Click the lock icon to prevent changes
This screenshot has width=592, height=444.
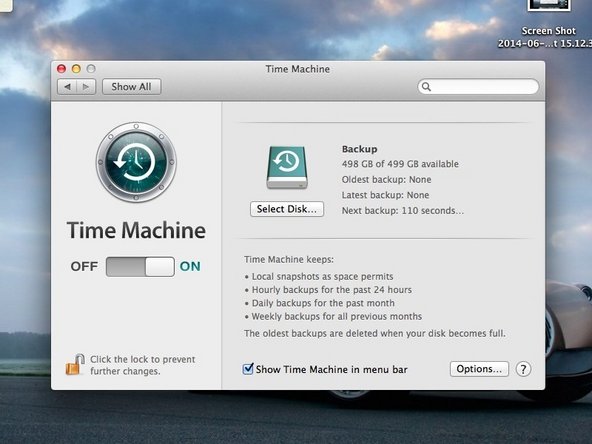(x=75, y=365)
